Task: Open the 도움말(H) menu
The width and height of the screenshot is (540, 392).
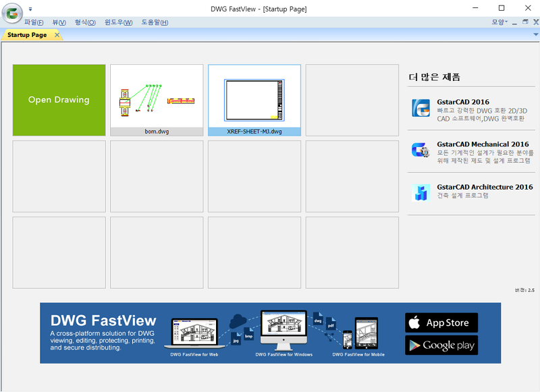Action: [155, 22]
